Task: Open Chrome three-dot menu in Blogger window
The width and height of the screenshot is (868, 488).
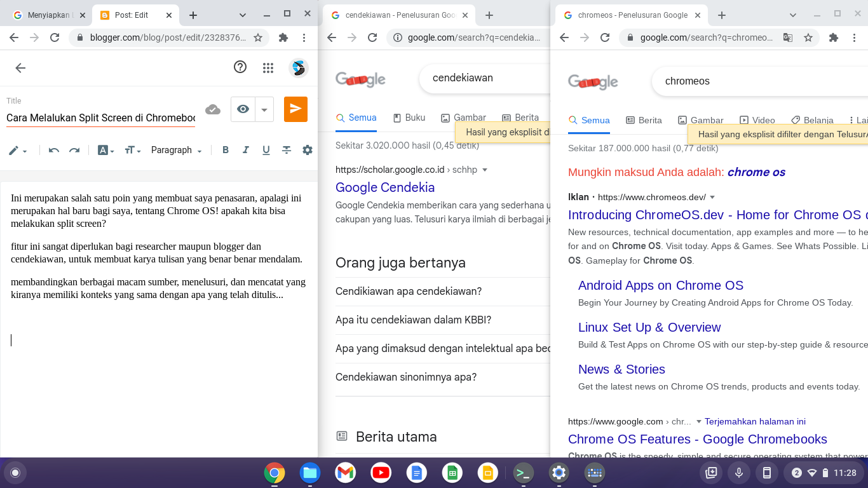Action: click(304, 38)
